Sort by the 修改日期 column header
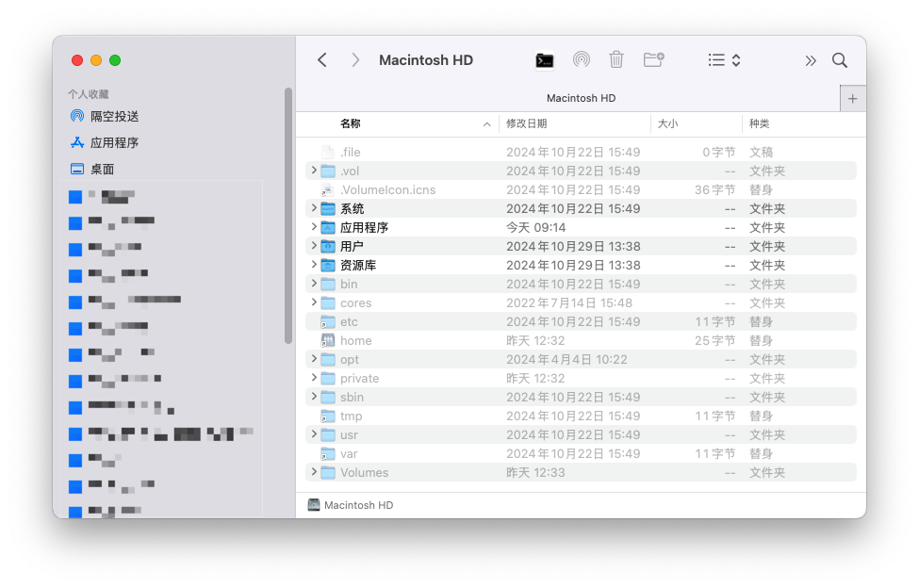The width and height of the screenshot is (919, 588). (526, 123)
